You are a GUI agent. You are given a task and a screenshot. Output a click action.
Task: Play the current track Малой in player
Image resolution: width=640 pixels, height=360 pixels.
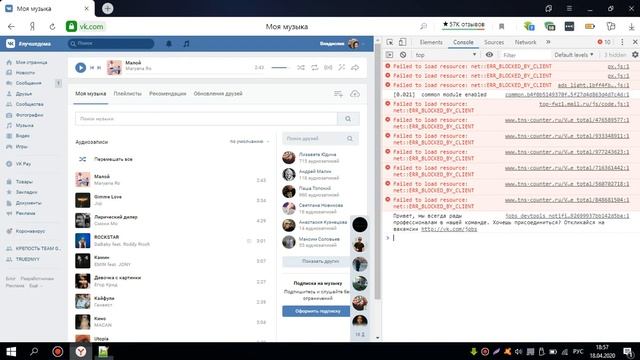tap(80, 68)
